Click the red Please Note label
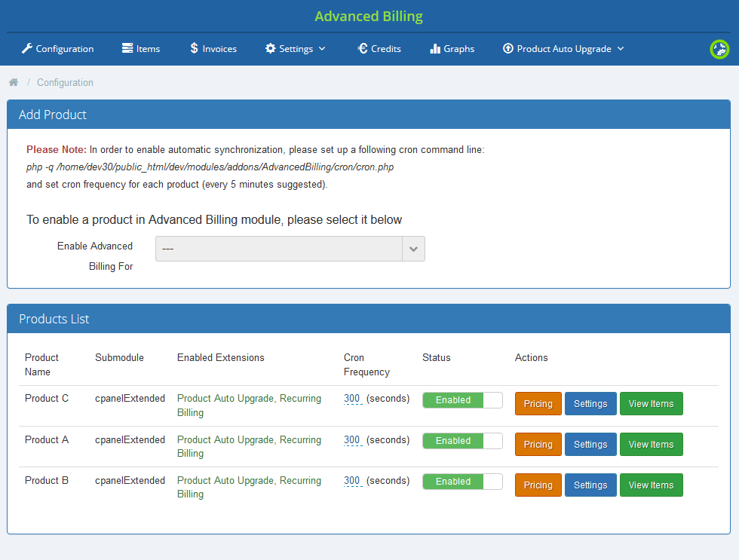The image size is (739, 560). pos(57,150)
